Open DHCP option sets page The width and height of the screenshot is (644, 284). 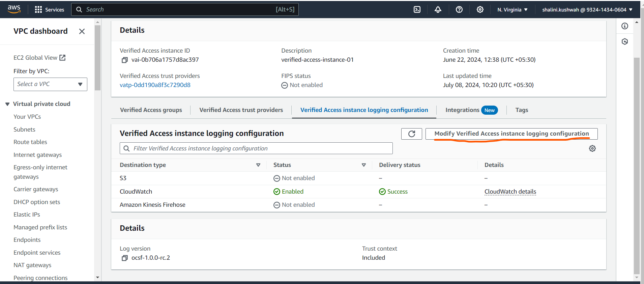[x=37, y=202]
